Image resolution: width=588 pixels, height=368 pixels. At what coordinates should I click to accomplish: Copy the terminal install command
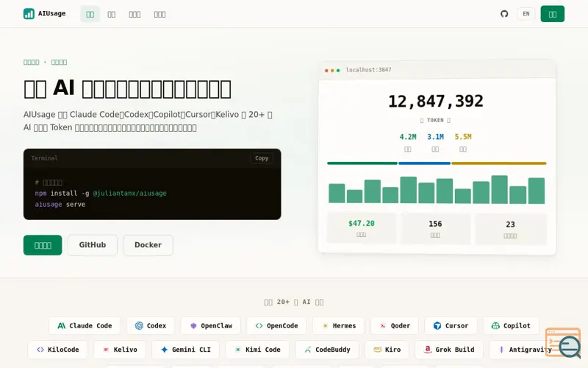pos(262,158)
